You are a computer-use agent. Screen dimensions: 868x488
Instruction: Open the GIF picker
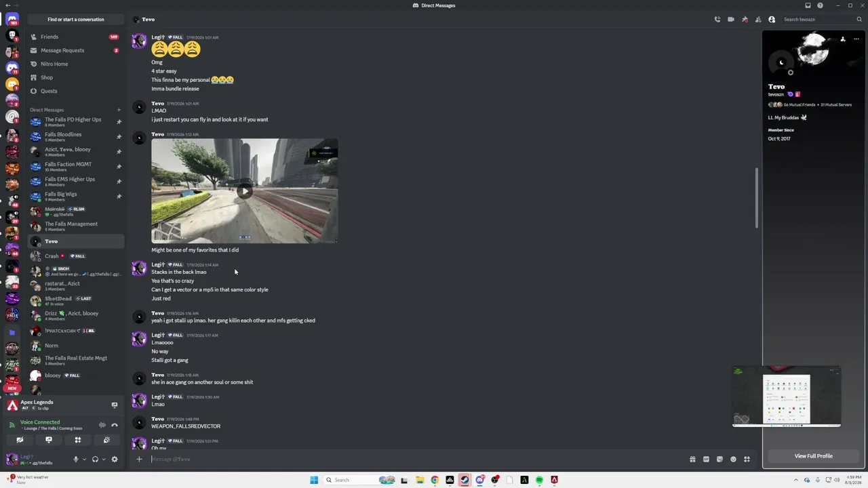coord(706,460)
